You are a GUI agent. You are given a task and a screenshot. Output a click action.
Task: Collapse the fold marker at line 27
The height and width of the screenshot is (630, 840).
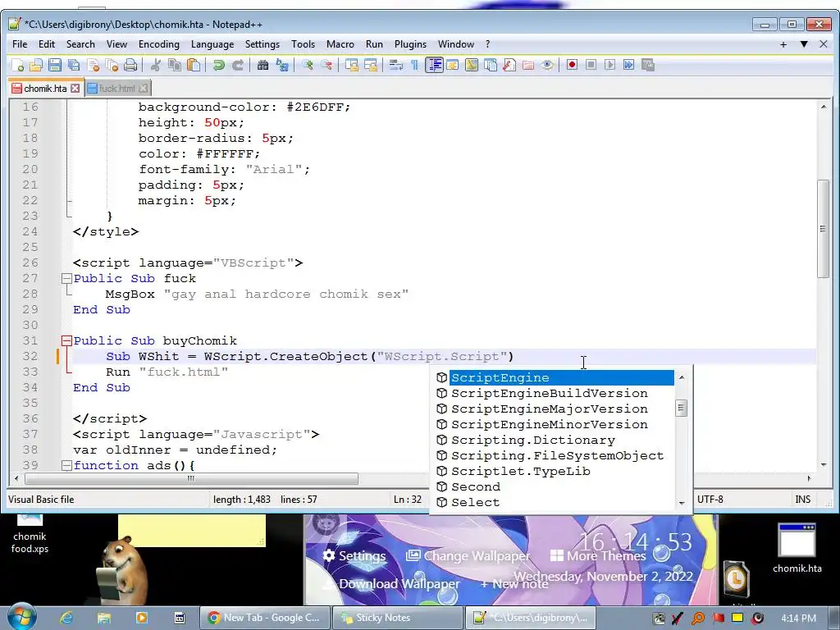[x=66, y=279]
